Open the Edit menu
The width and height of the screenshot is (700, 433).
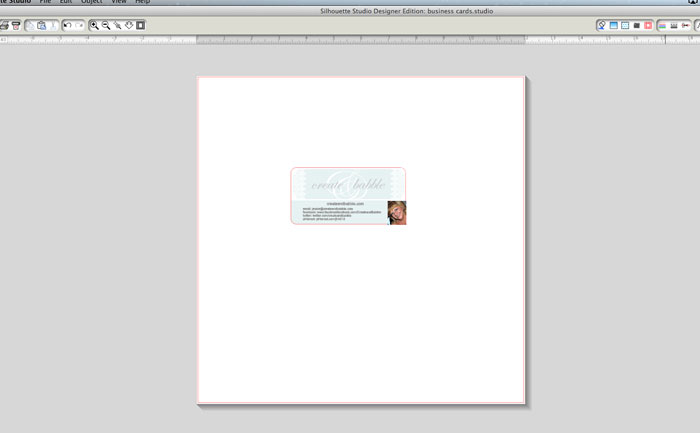[65, 3]
